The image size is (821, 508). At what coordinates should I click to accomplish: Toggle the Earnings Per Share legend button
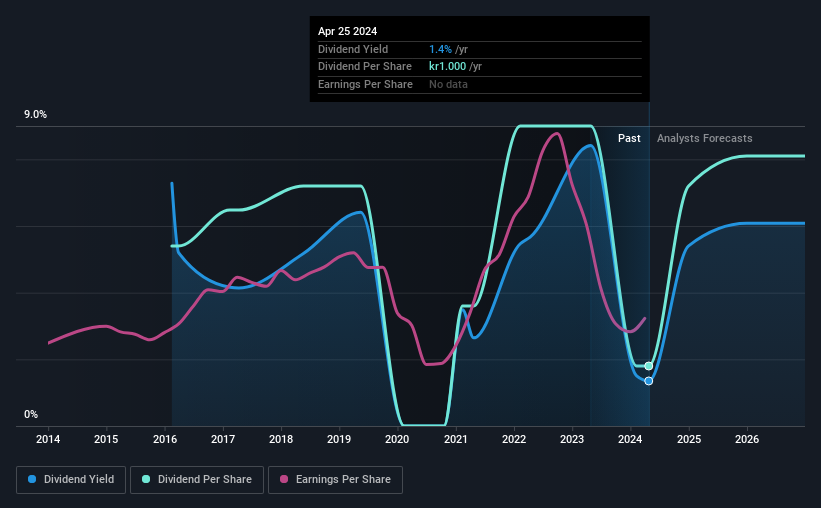335,480
